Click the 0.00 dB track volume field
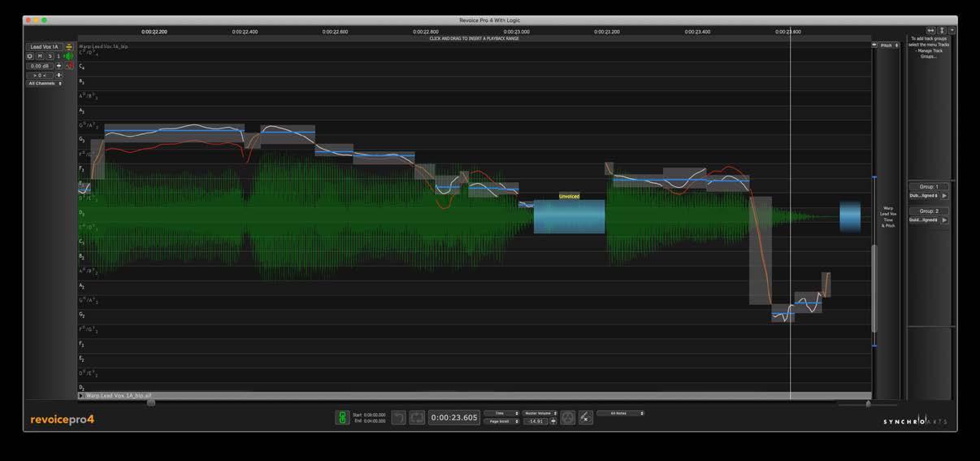Viewport: 980px width, 461px height. pyautogui.click(x=40, y=66)
